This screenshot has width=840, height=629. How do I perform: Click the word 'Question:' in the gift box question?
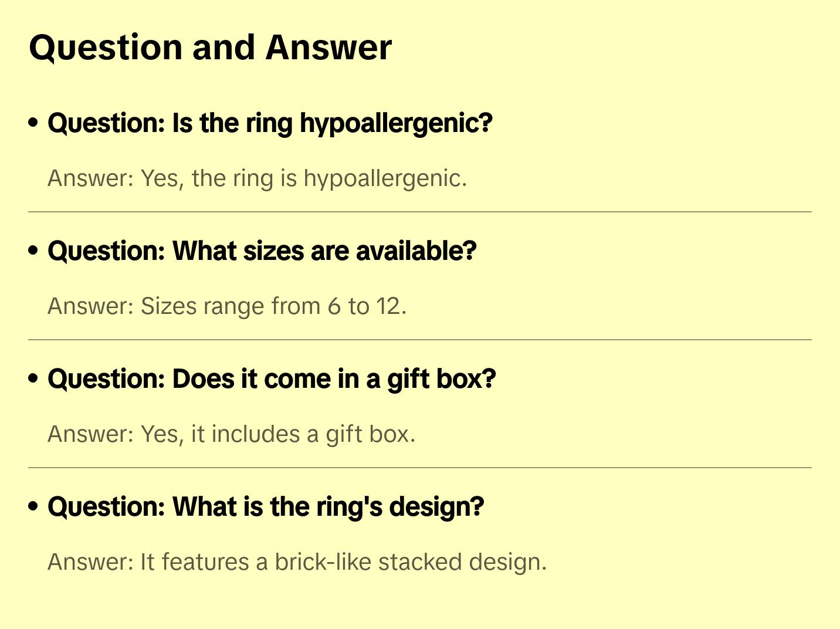(x=106, y=379)
